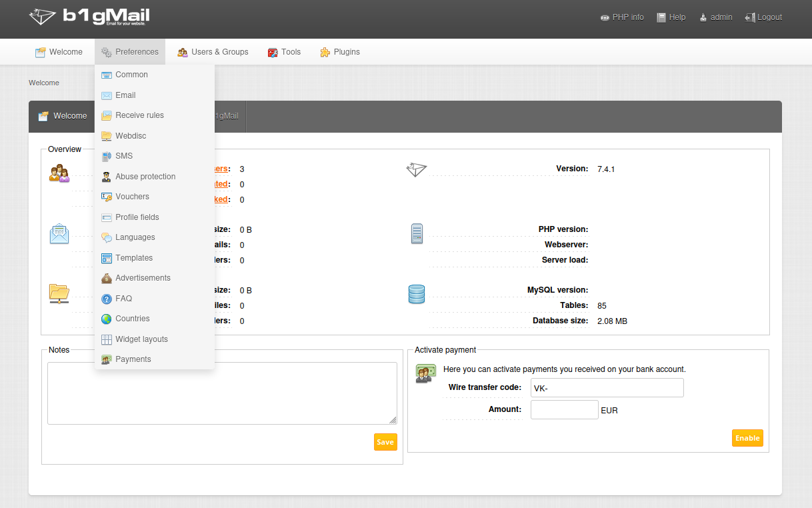812x508 pixels.
Task: Save the notes with Save button
Action: click(x=385, y=442)
